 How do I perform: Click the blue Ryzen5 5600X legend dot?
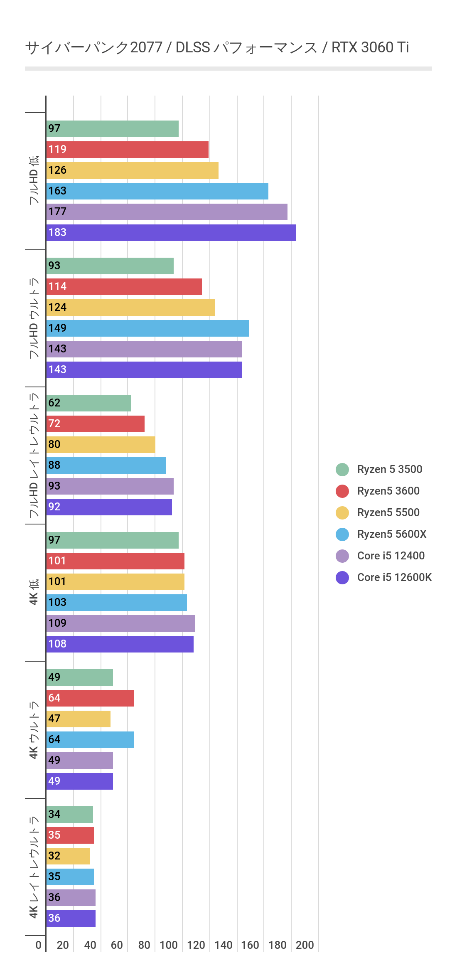point(342,534)
